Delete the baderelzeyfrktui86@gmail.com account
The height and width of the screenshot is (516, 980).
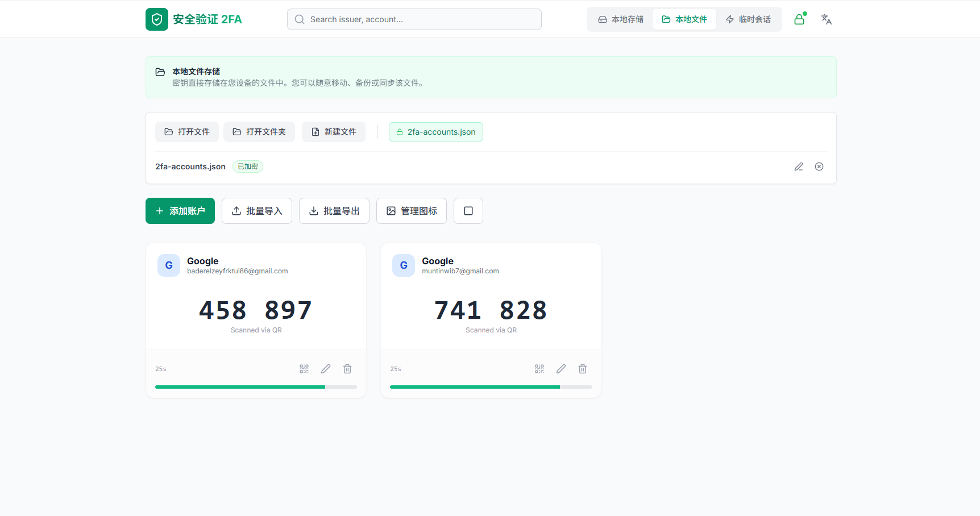(347, 368)
